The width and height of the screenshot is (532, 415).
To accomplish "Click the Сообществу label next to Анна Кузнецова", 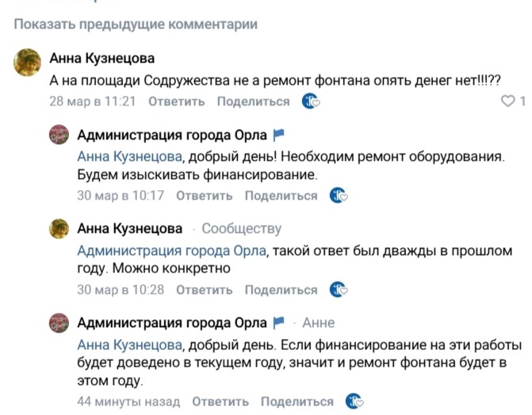I will (x=241, y=229).
